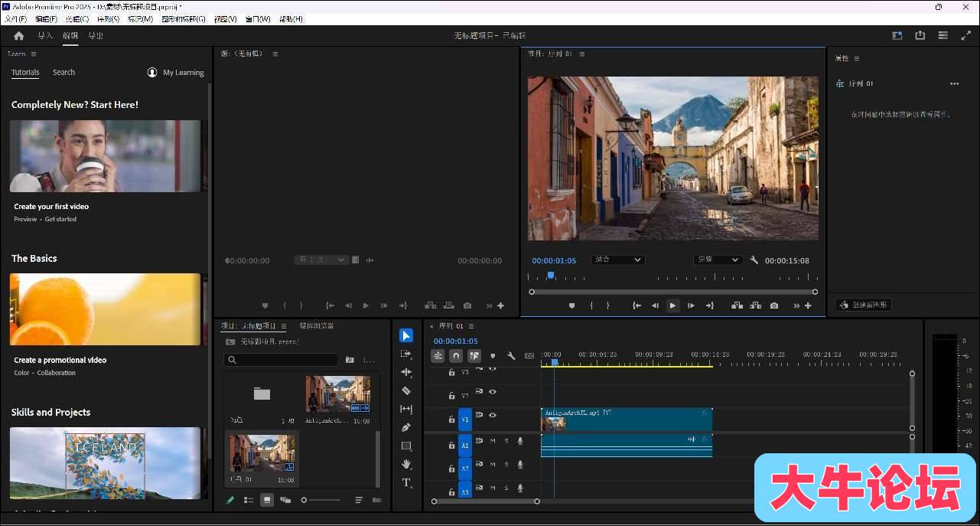Screen dimensions: 980x526
Task: Mark In point in Program monitor
Action: 591,305
